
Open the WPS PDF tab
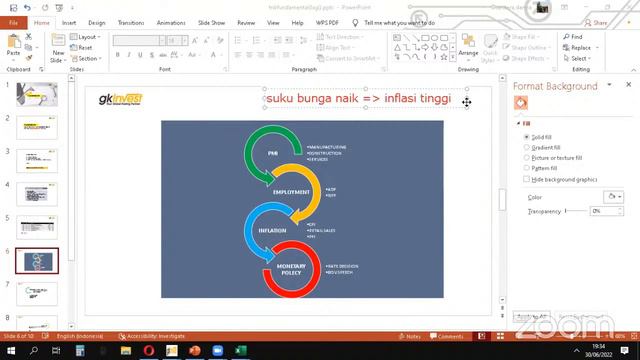[x=327, y=23]
